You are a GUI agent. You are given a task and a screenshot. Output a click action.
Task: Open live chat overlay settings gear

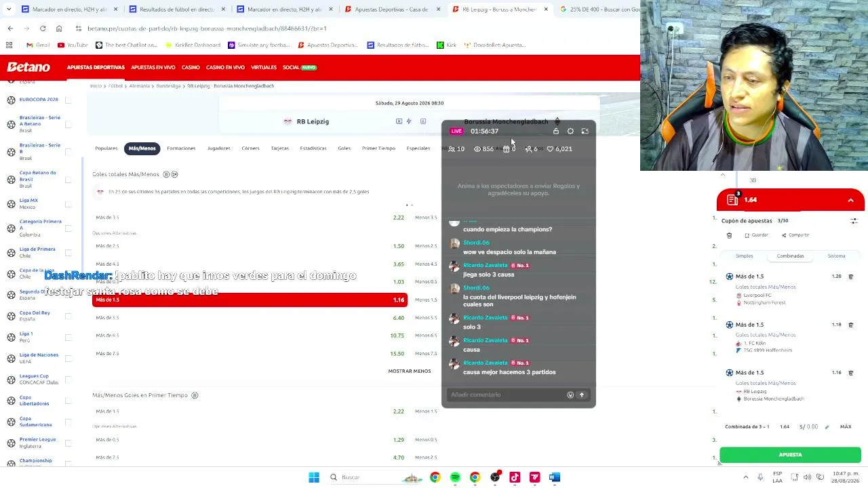pyautogui.click(x=570, y=131)
